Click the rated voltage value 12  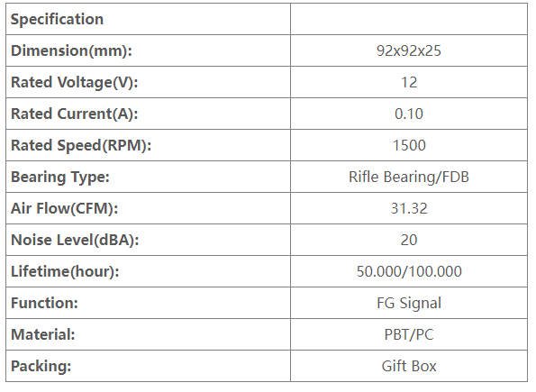pyautogui.click(x=409, y=82)
